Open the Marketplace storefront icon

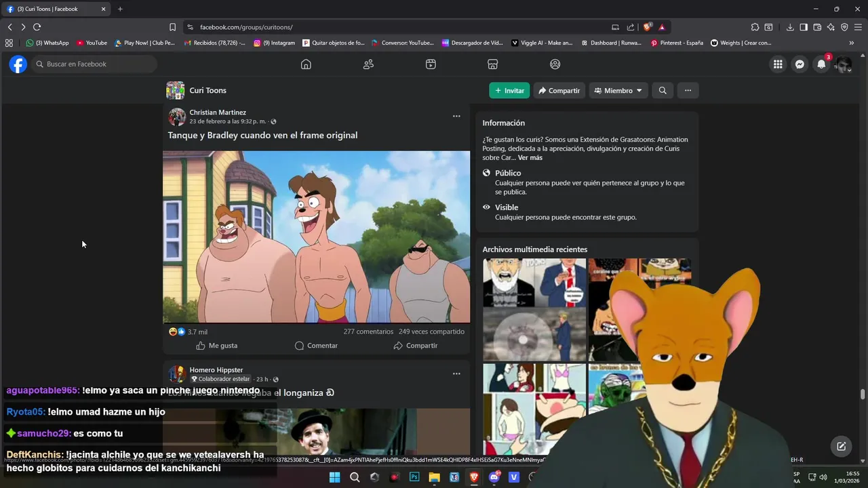pyautogui.click(x=493, y=64)
